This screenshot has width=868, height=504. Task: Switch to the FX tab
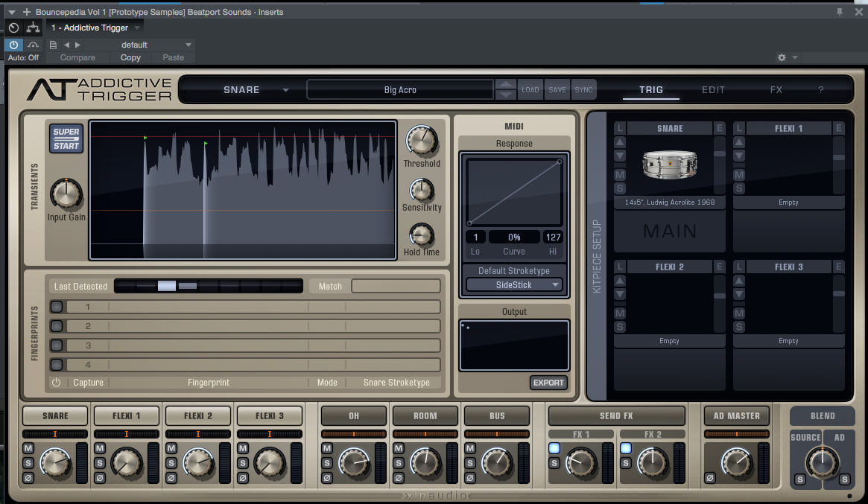pos(776,89)
